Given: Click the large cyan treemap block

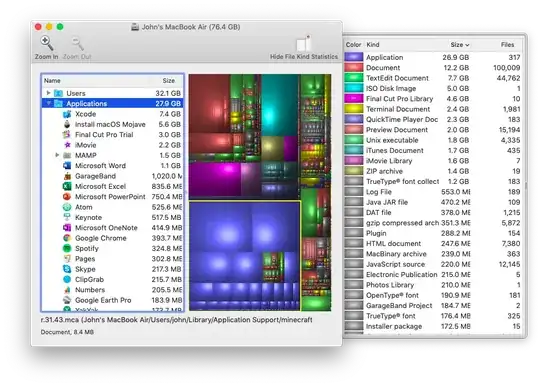Looking at the screenshot, I should [279, 105].
